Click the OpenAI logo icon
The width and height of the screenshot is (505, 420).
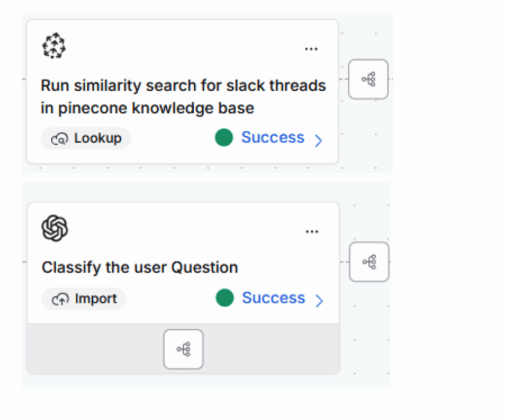pos(55,229)
